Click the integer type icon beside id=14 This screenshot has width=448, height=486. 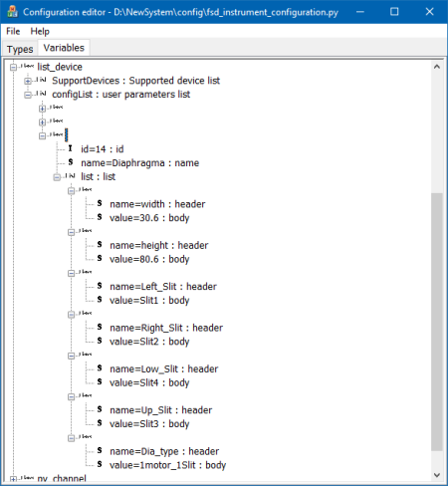71,148
